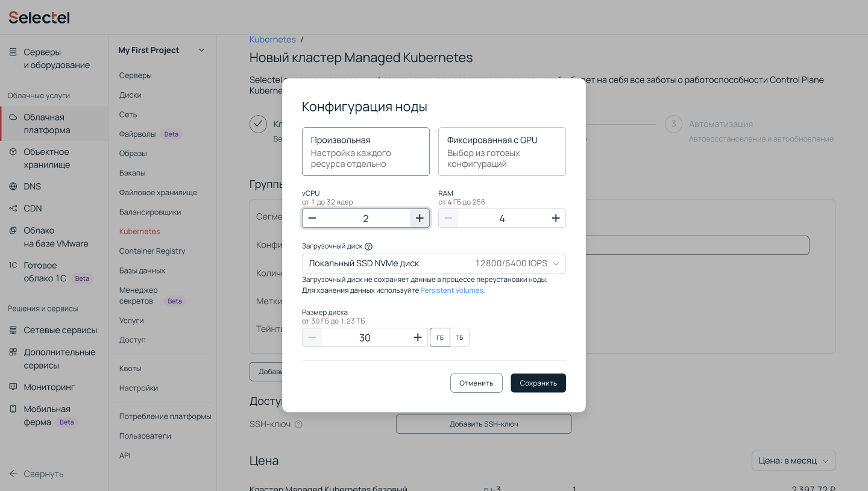Open Файловое хранилище in project menu
868x491 pixels.
pyautogui.click(x=158, y=192)
